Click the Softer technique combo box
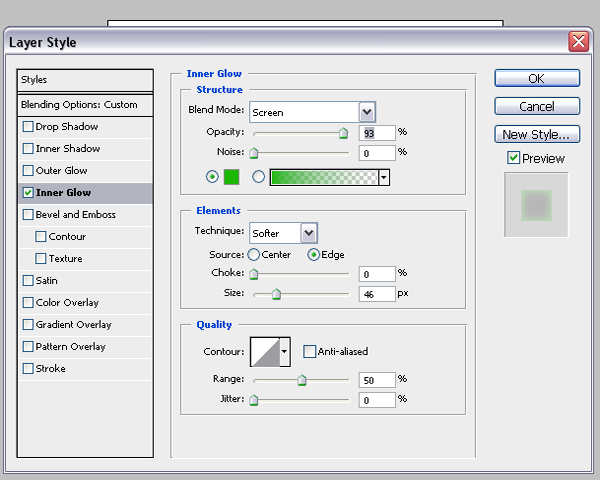 click(283, 233)
